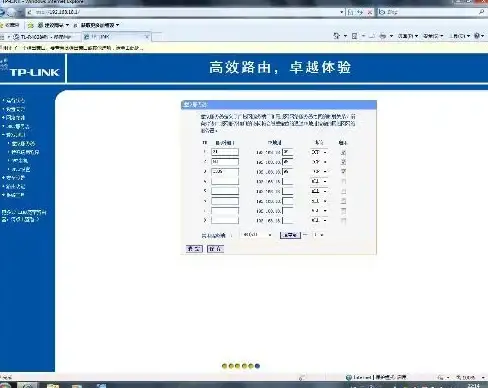Click the Favorites star button
The image size is (488, 388).
(x=10, y=25)
